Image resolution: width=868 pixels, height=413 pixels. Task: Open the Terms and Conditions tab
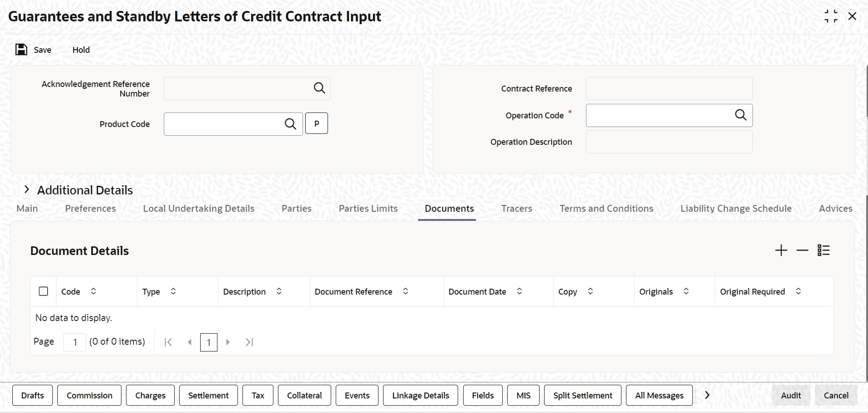point(606,209)
